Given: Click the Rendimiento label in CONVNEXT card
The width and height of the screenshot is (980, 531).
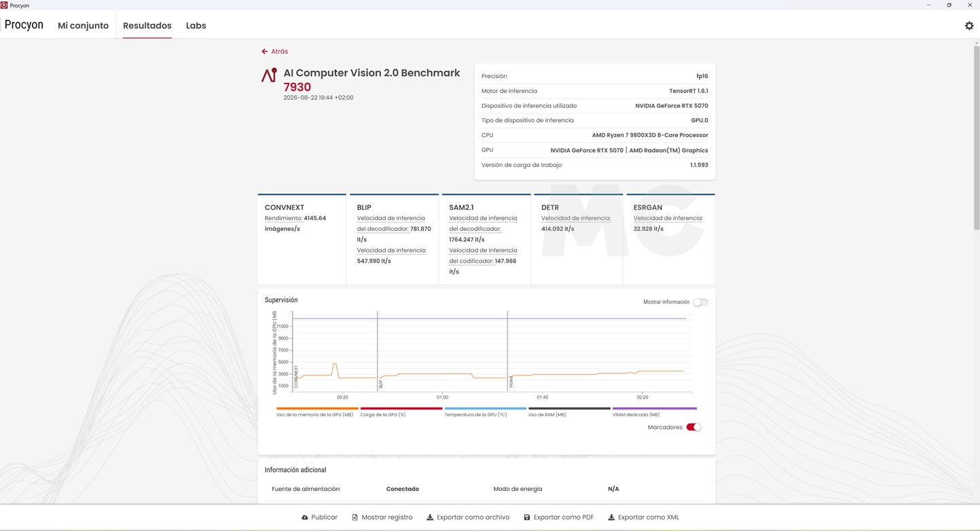Looking at the screenshot, I should pos(283,218).
